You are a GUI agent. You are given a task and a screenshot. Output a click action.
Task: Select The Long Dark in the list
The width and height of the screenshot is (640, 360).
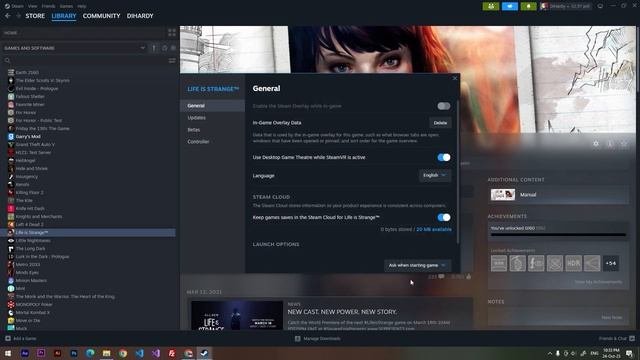pos(30,249)
